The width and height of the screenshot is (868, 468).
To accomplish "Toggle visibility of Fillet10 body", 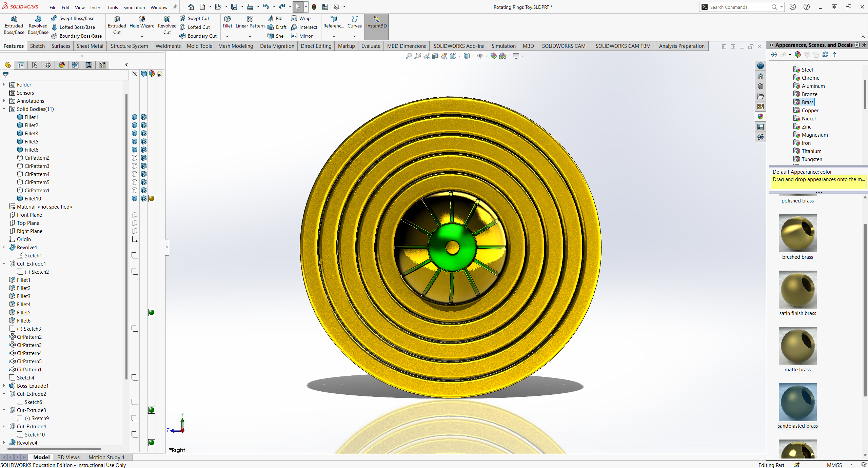I will [134, 198].
